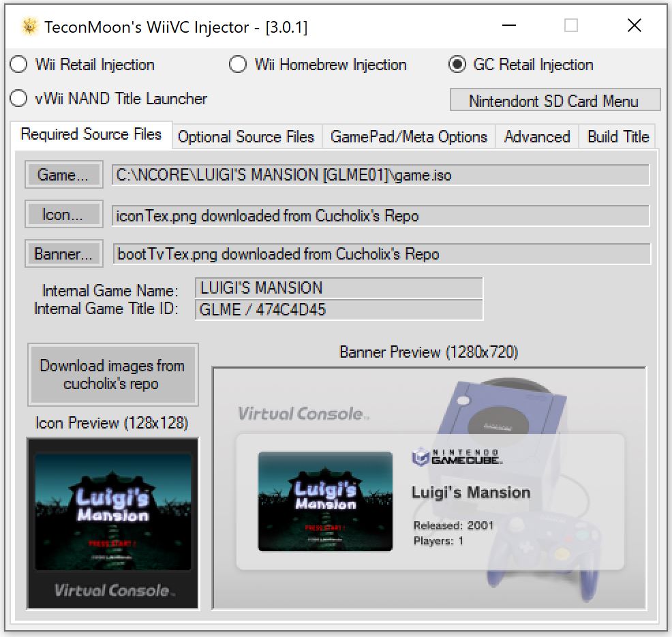Go to GamePad/Meta Options tab
The image size is (672, 637).
(409, 136)
